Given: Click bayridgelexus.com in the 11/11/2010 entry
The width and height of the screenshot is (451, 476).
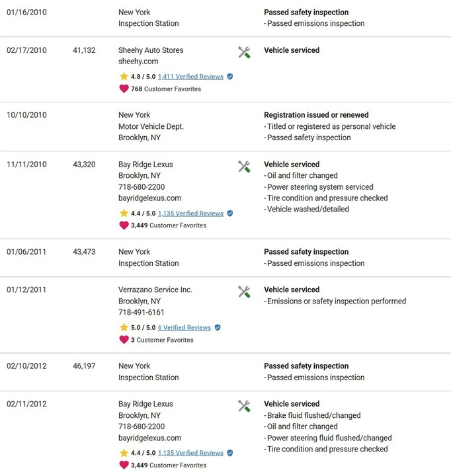Looking at the screenshot, I should coord(149,198).
